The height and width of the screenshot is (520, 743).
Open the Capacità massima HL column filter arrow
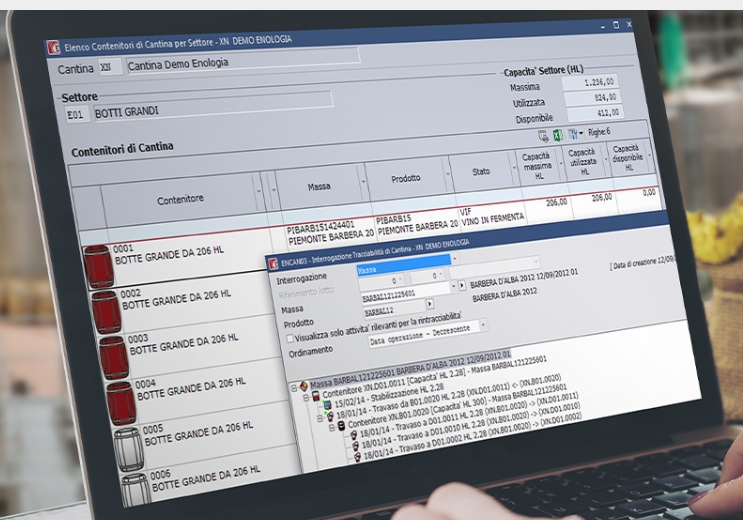pos(561,164)
